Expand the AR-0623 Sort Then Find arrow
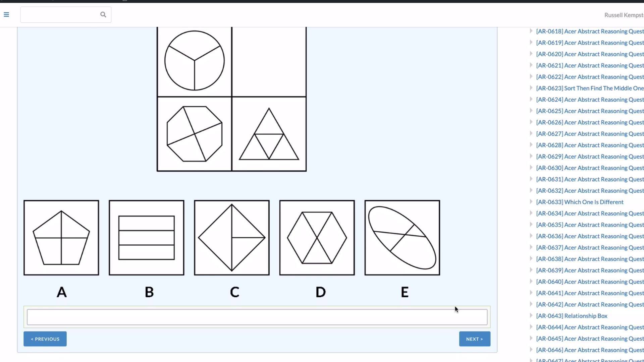Viewport: 644px width, 362px height. pos(531,88)
